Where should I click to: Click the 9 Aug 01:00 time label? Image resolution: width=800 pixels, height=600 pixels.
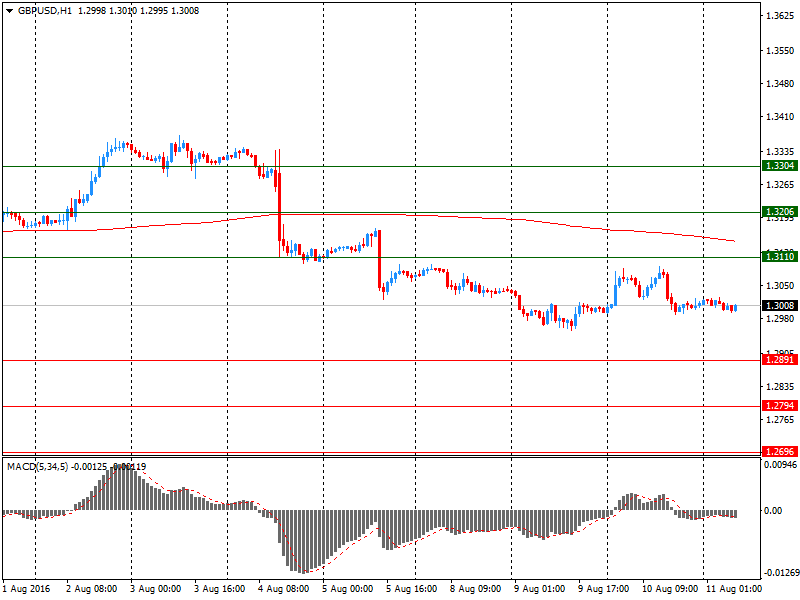coord(540,589)
